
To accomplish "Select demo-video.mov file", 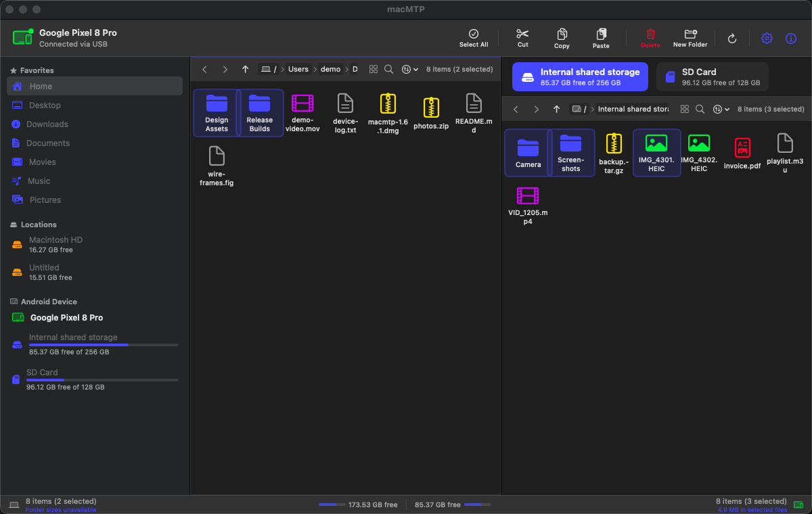I will tap(302, 113).
